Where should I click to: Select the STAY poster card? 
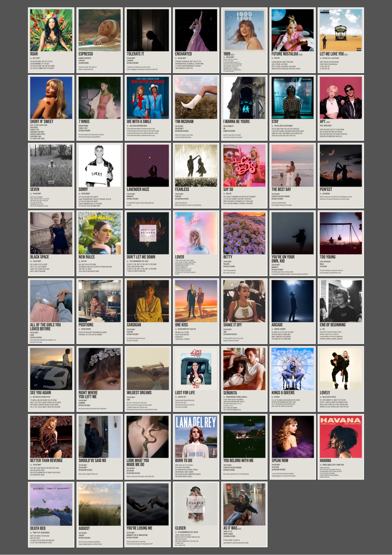coord(292,108)
